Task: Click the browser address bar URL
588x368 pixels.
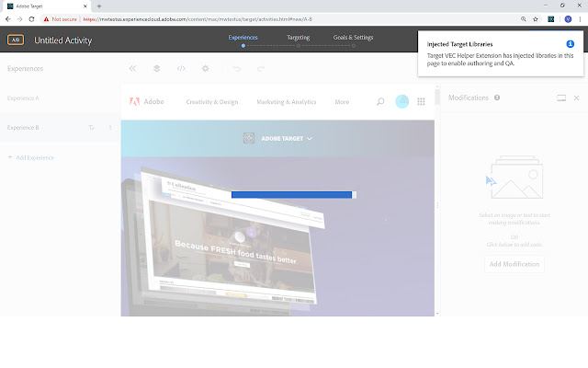Action: [198, 19]
